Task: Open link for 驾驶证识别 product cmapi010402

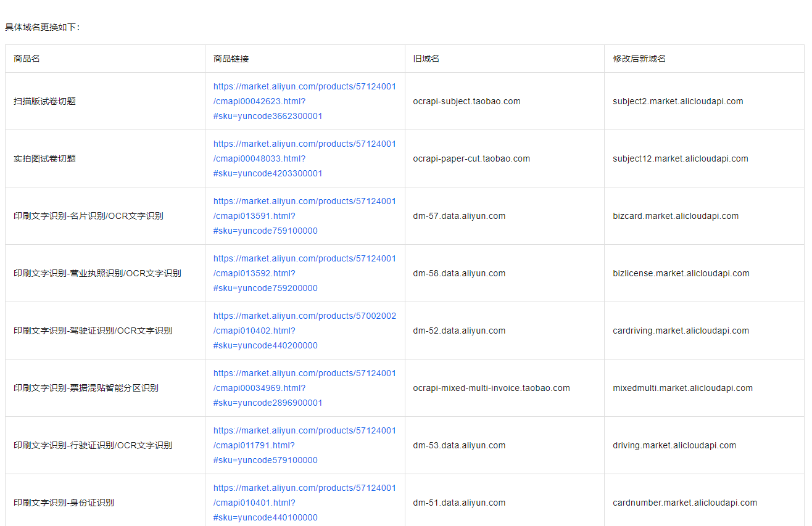Action: (305, 331)
